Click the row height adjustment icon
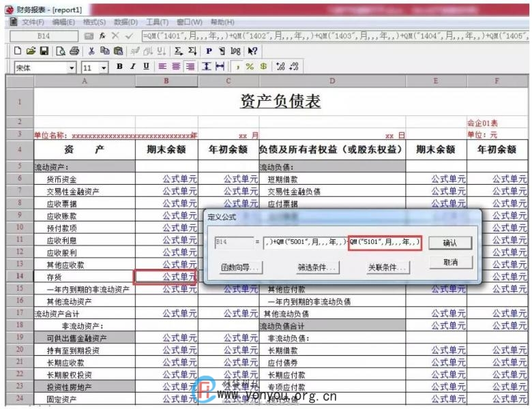The height and width of the screenshot is (409, 532). point(206,67)
